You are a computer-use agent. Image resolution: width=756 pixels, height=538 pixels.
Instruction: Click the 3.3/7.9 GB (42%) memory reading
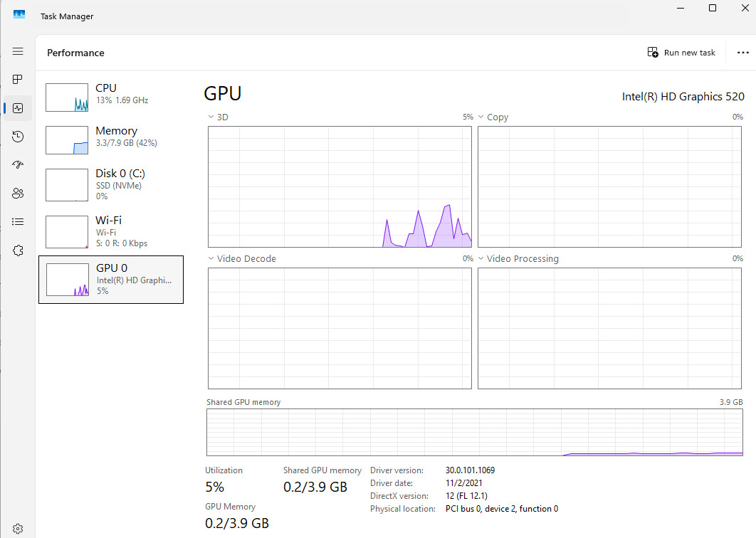click(x=126, y=143)
